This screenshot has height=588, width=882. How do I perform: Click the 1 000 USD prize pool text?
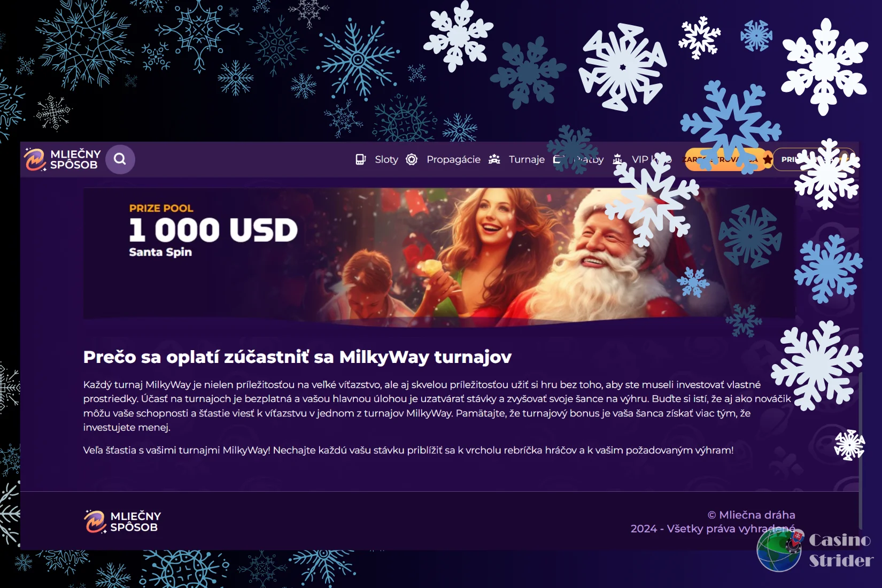pos(213,230)
